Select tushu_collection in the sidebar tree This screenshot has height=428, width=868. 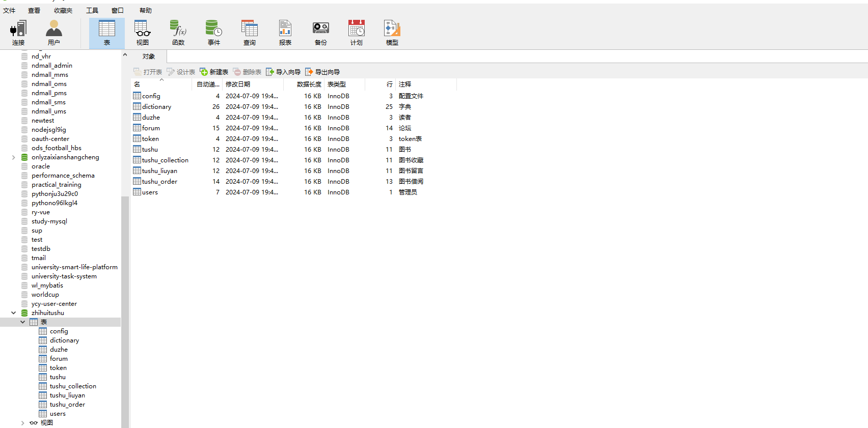pos(73,386)
